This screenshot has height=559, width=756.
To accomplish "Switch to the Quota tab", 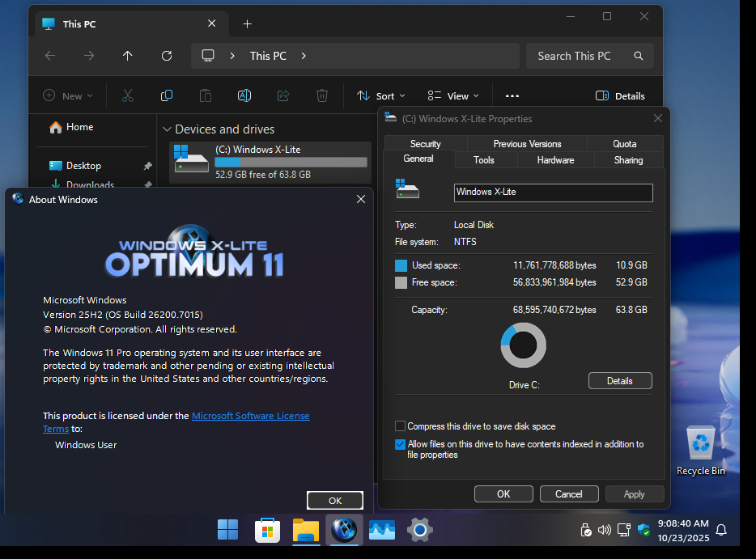I will [x=624, y=144].
